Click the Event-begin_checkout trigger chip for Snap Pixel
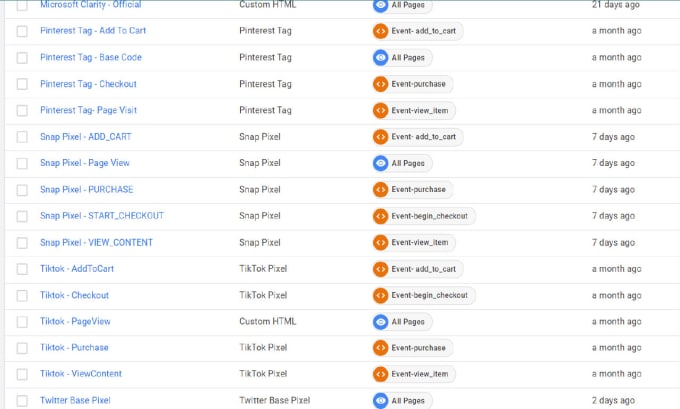This screenshot has height=409, width=680. click(424, 216)
